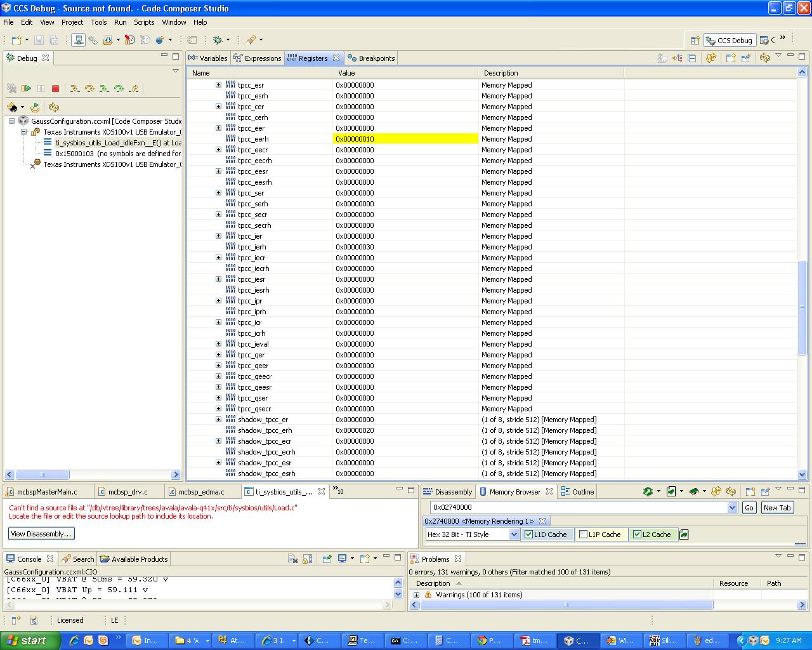Resume the halted program with the Resume icon

click(26, 88)
